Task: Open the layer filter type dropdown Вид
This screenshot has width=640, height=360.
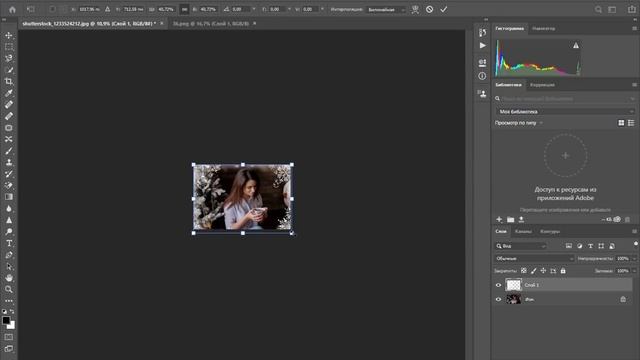Action: (x=520, y=246)
